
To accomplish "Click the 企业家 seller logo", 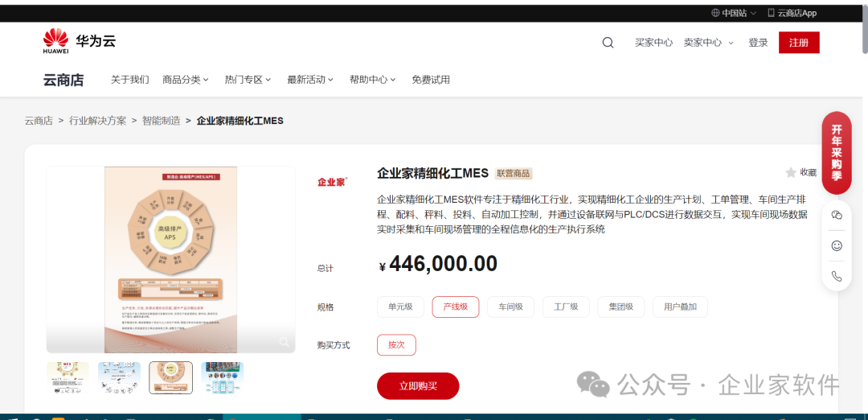I will [332, 182].
